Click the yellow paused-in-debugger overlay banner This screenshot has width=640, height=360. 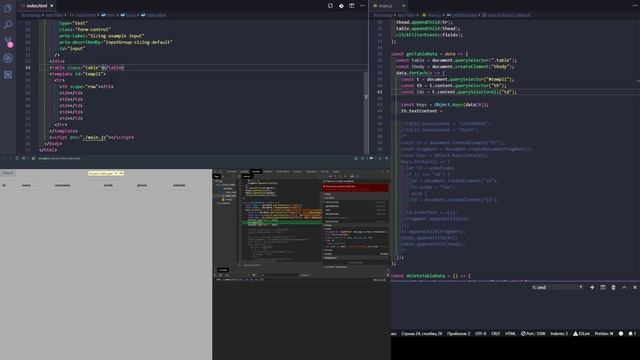click(106, 173)
